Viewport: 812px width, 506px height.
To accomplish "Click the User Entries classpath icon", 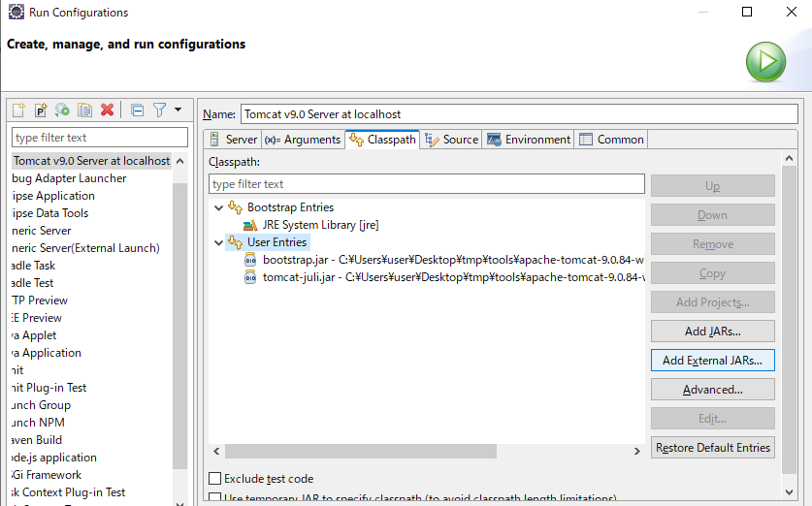I will (235, 242).
